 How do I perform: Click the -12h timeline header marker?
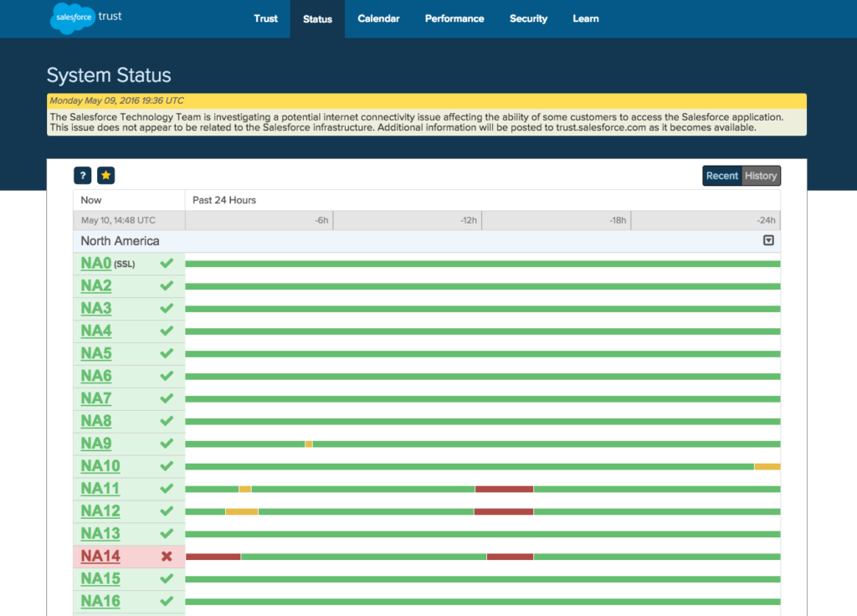[x=469, y=220]
